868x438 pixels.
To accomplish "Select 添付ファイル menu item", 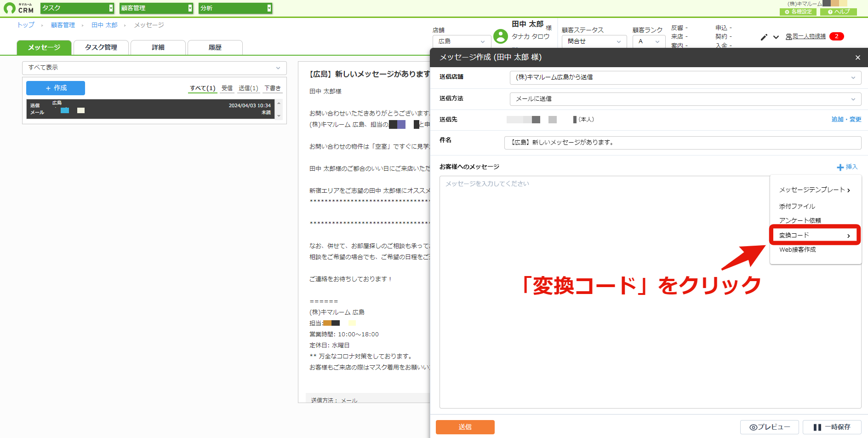I will pos(797,207).
